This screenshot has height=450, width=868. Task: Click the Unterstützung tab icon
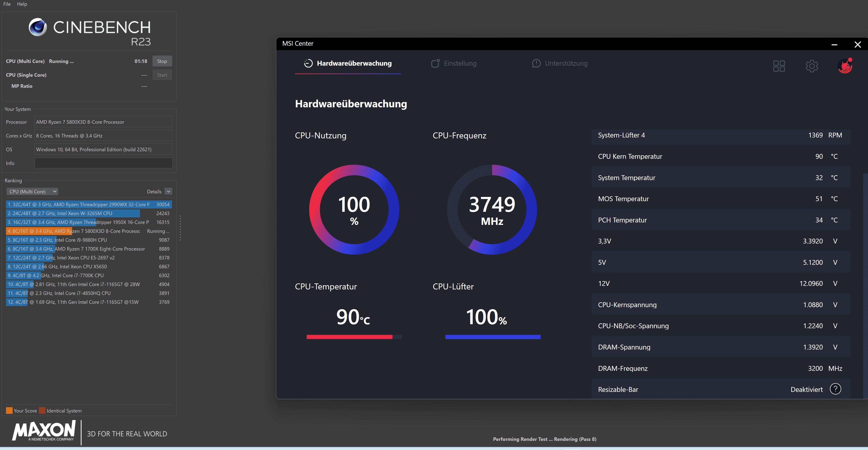pyautogui.click(x=536, y=63)
